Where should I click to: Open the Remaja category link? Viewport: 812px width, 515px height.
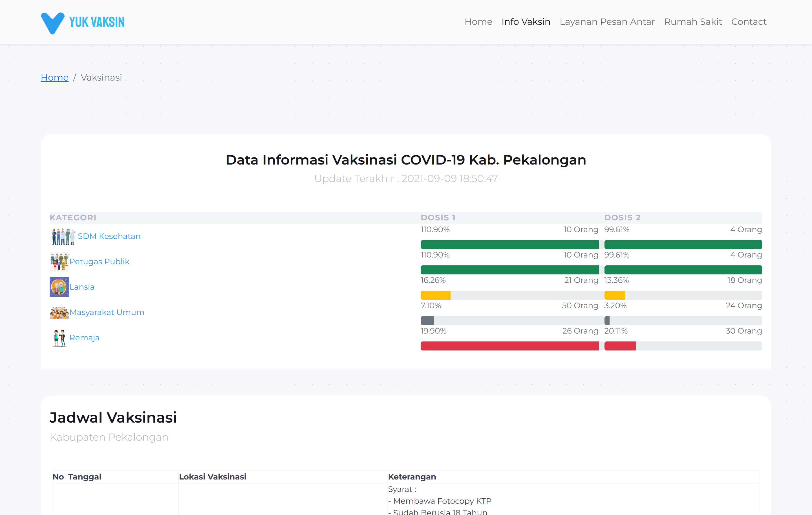click(x=84, y=338)
